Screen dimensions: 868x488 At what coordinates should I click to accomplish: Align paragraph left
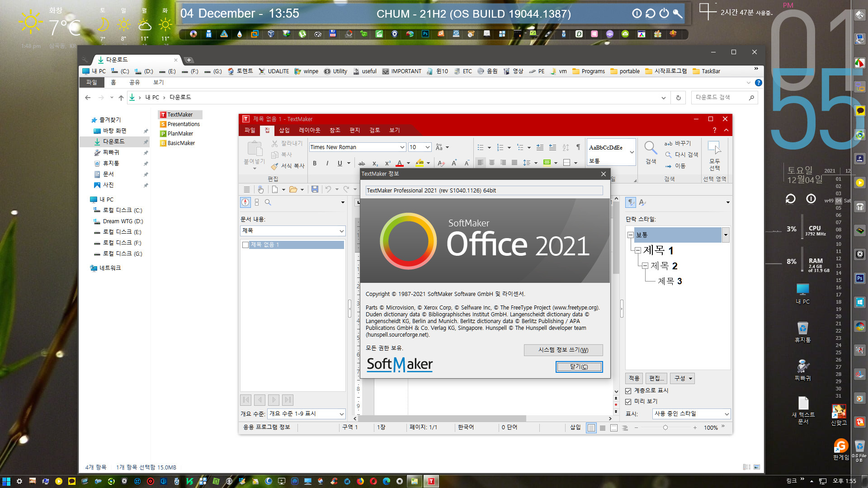481,163
